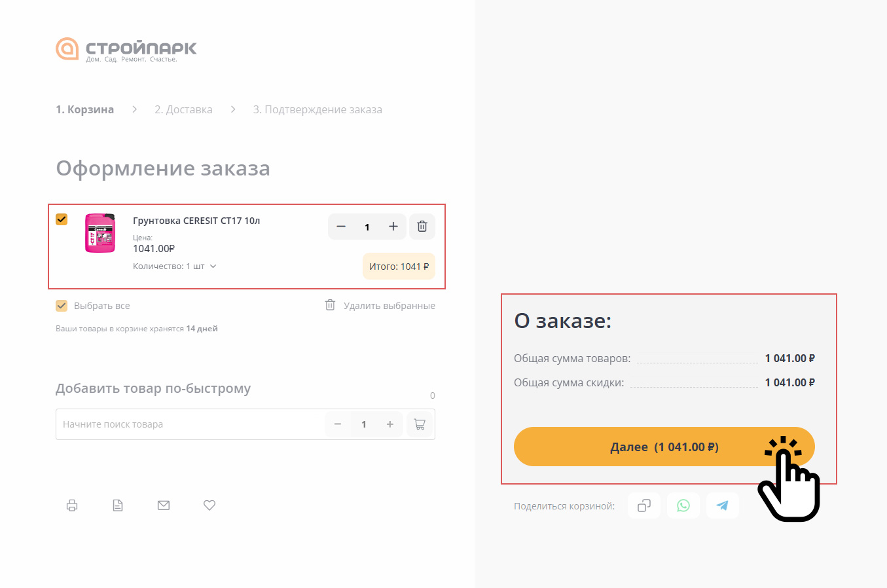Increase Ceresit primer quantity with plus

(393, 227)
